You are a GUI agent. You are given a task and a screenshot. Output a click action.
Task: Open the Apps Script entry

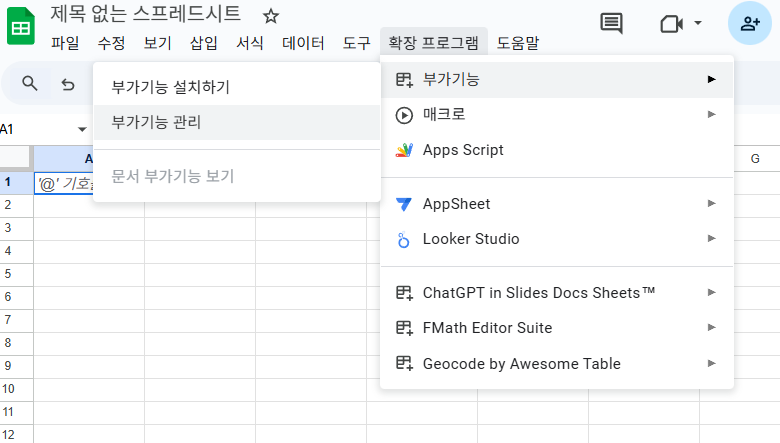tap(557, 150)
